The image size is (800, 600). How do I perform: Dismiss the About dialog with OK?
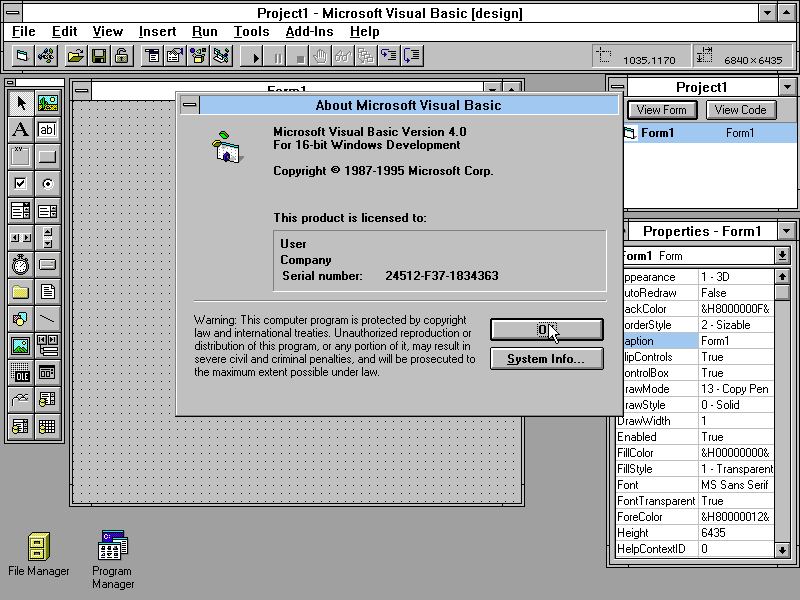pyautogui.click(x=546, y=329)
